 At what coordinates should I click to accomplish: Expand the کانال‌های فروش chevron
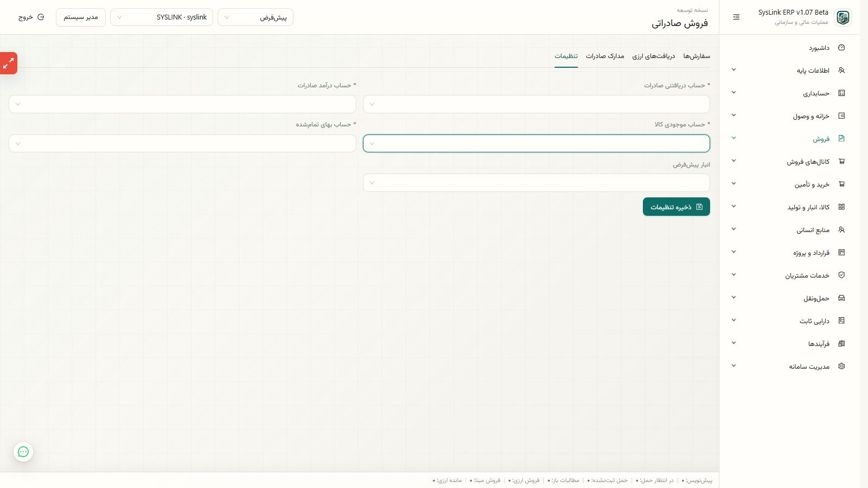click(x=733, y=161)
